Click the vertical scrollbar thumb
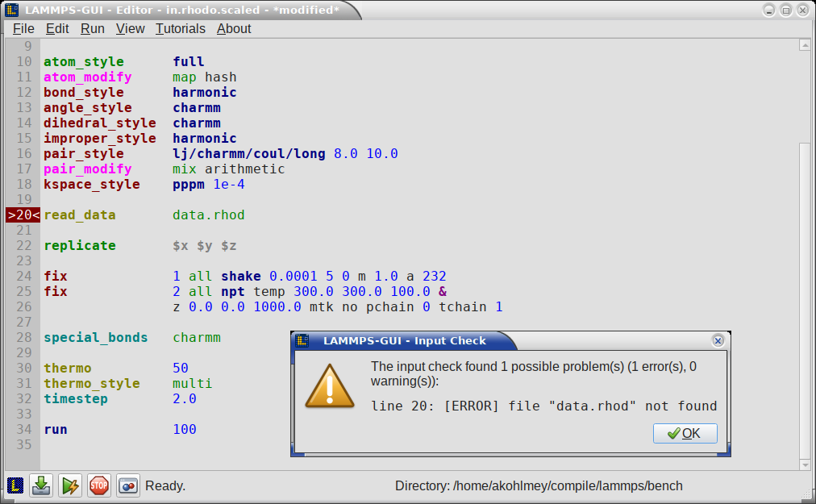 [805, 299]
